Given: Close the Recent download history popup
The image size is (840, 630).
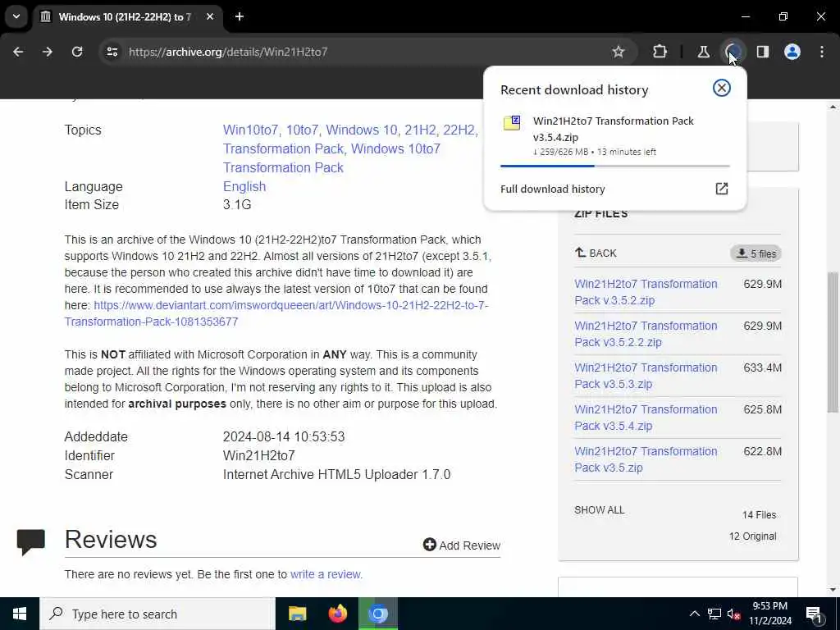Looking at the screenshot, I should 722,88.
